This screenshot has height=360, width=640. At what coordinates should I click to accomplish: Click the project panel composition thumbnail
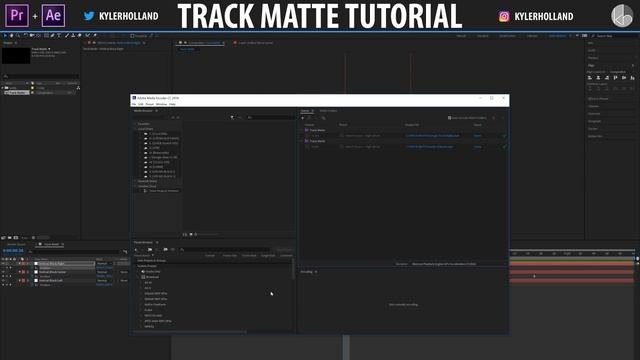click(x=16, y=56)
